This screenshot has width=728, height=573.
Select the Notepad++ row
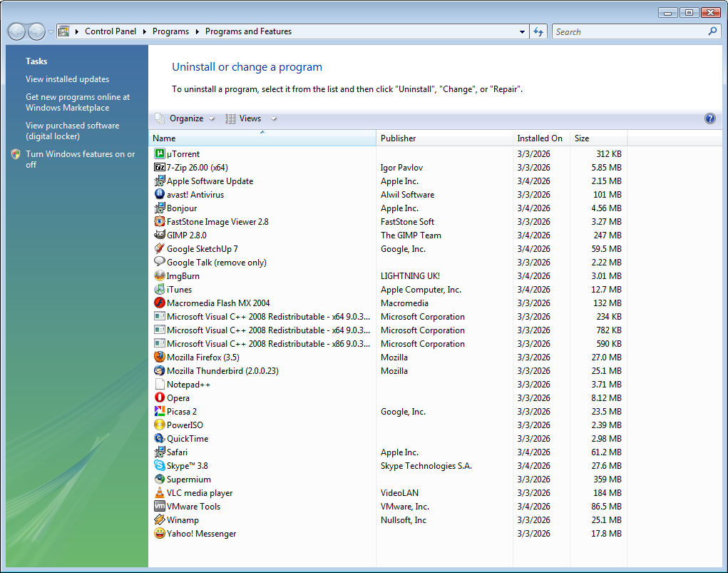[388, 384]
